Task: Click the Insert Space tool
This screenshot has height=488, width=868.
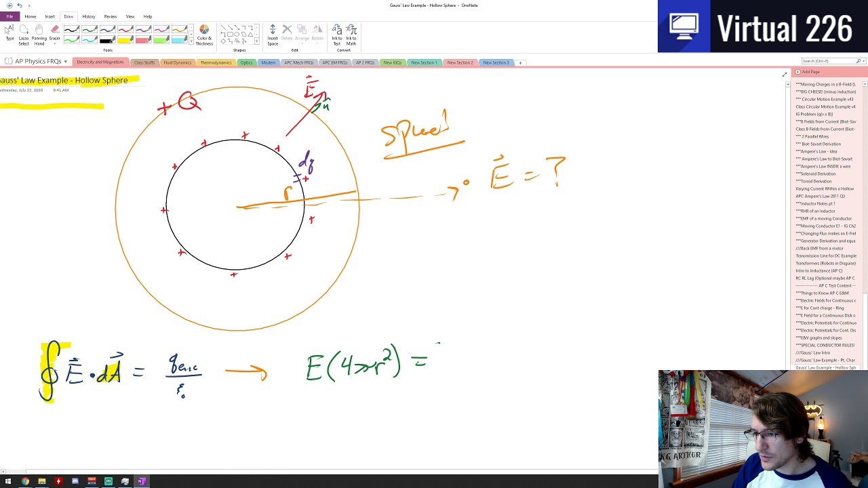Action: tap(273, 35)
